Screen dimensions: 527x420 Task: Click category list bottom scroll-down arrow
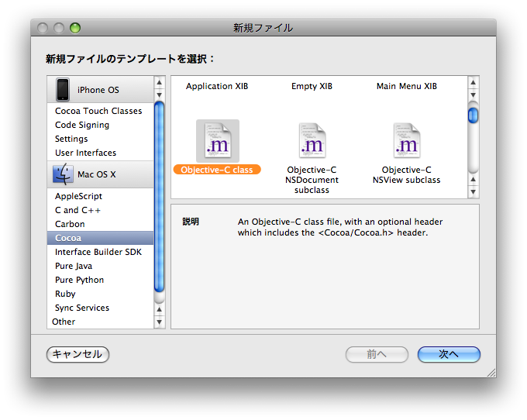(x=160, y=322)
